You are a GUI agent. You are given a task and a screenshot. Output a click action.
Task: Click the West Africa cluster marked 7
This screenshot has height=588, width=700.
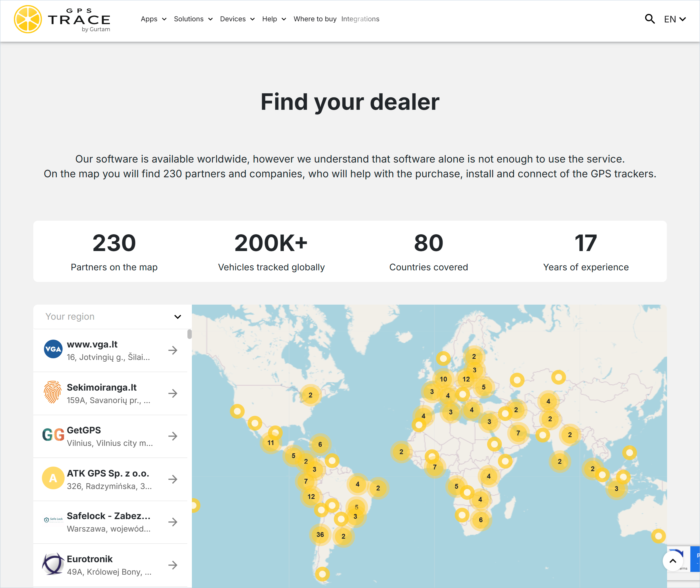click(435, 467)
